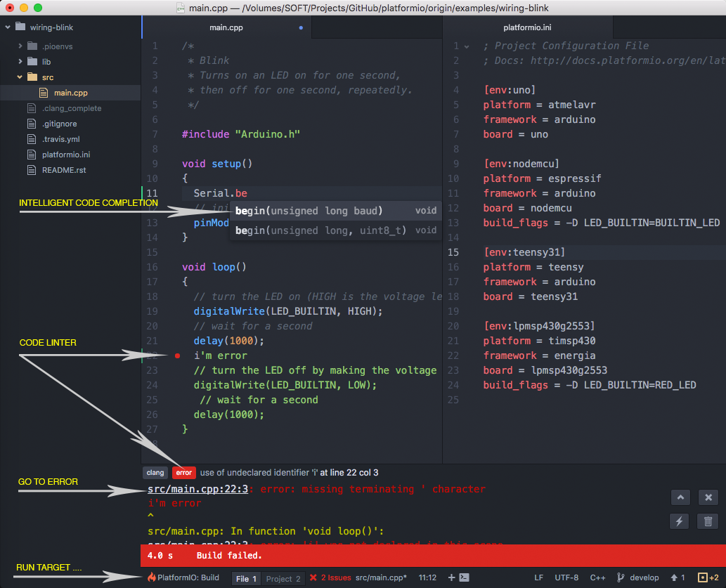Switch to platformio.ini editor tab
726x588 pixels.
pyautogui.click(x=527, y=27)
